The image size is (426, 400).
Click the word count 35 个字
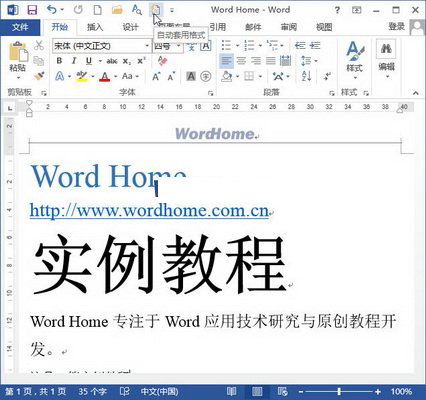coord(92,391)
